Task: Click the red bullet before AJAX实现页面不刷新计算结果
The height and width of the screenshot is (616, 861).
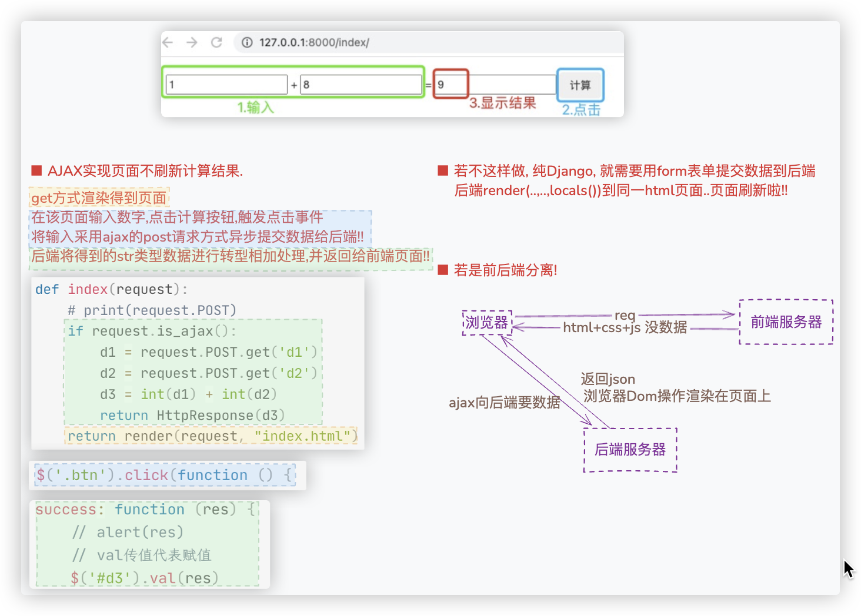Action: [36, 171]
